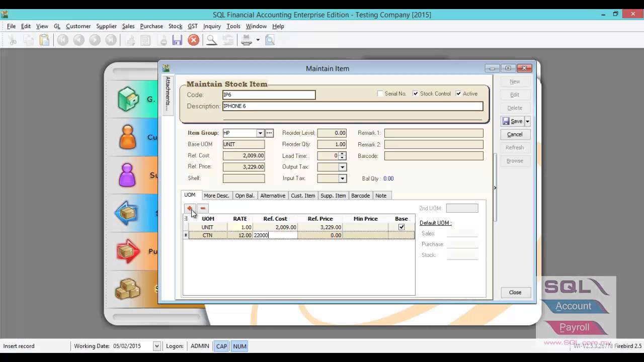Go to last record toolbar icon

[111, 40]
